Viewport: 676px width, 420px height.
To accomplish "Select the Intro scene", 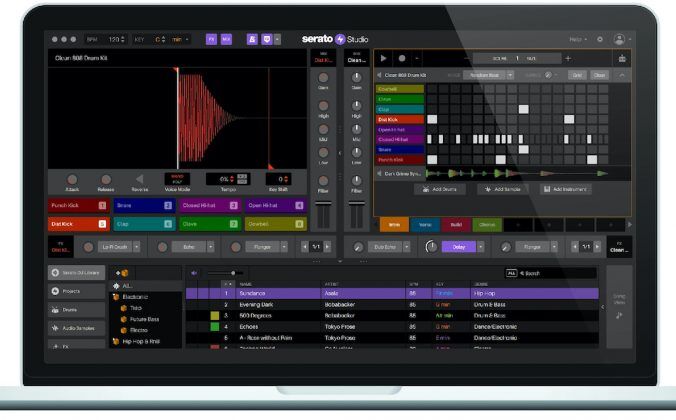I will 394,225.
